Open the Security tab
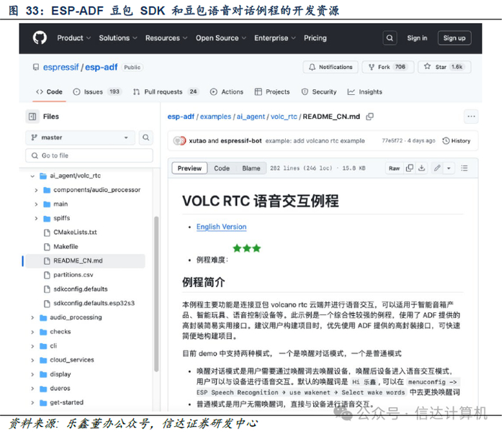Screen dimensions: 504x434 pos(319,92)
